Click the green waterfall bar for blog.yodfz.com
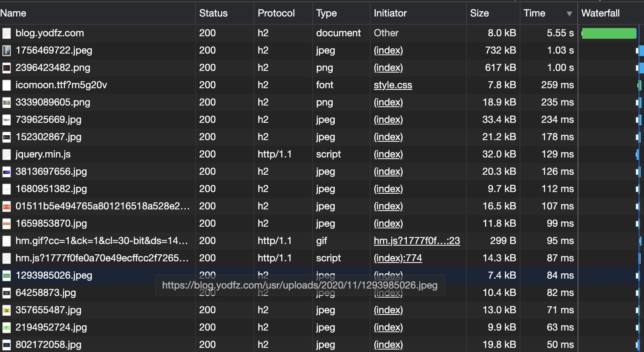The image size is (644, 352). pyautogui.click(x=609, y=33)
